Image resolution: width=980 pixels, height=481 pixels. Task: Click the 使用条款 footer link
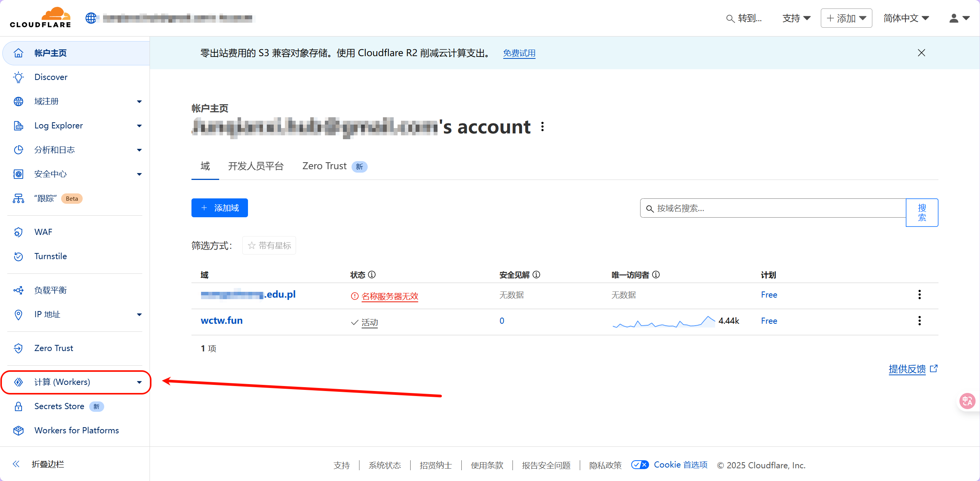(487, 465)
